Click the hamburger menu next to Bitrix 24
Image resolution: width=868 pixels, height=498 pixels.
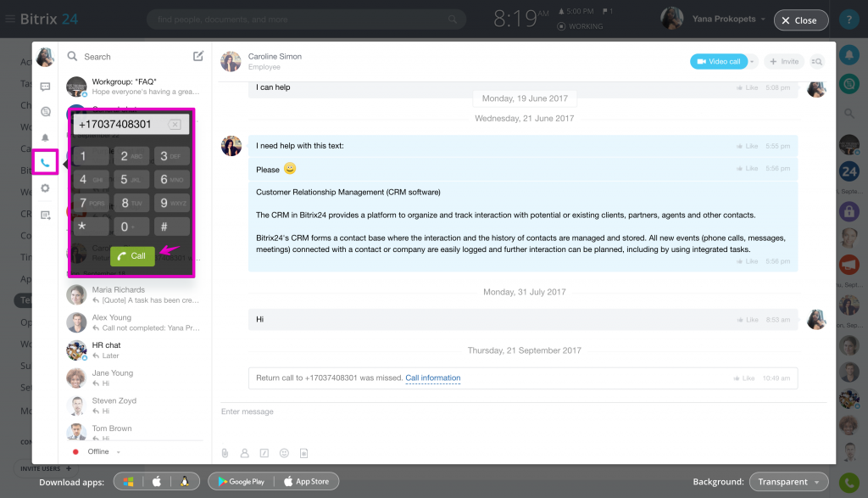[x=10, y=19]
